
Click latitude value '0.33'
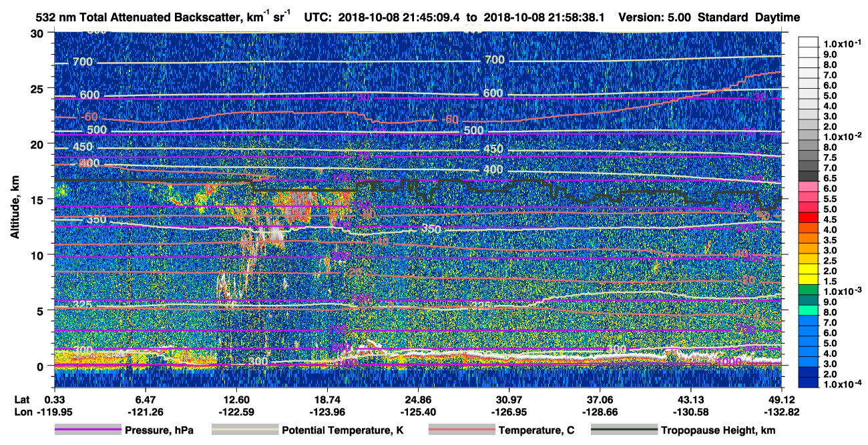[x=54, y=400]
